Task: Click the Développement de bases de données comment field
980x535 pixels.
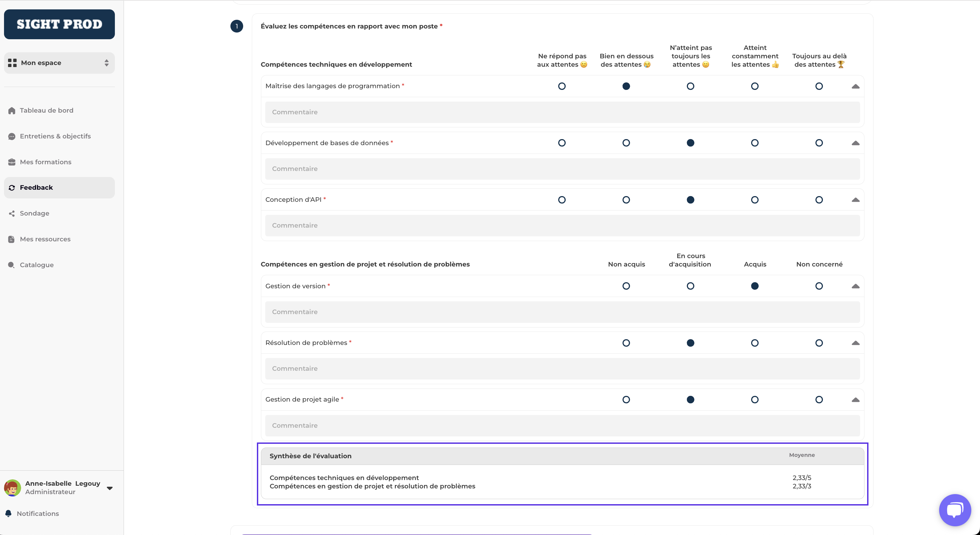Action: click(562, 169)
